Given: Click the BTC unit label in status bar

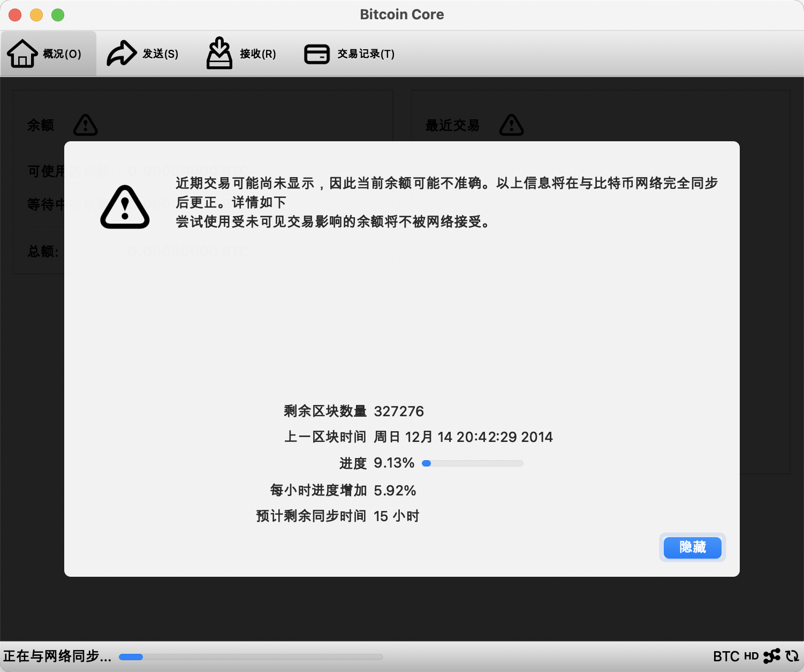Looking at the screenshot, I should (726, 656).
